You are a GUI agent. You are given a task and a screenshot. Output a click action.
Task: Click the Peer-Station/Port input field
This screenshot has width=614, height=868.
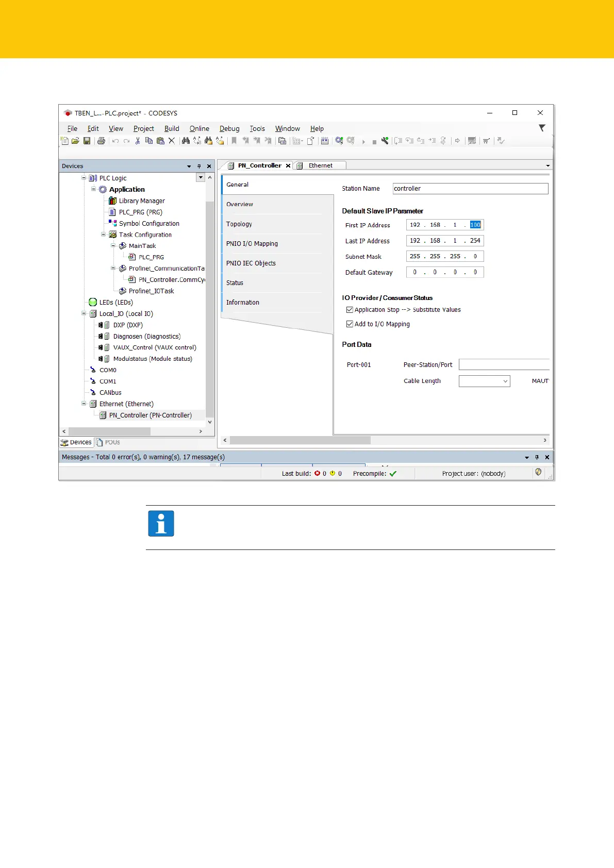coord(504,364)
